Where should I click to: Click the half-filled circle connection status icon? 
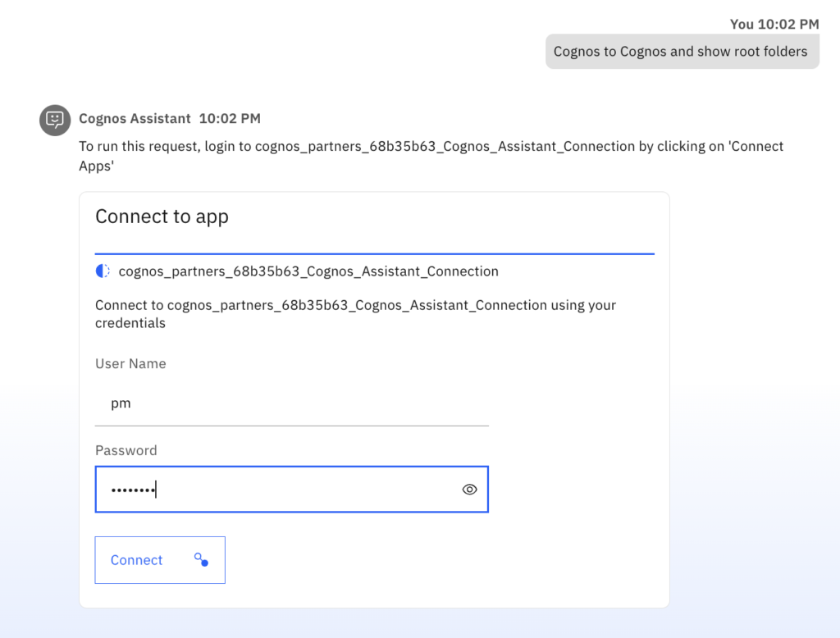(103, 271)
